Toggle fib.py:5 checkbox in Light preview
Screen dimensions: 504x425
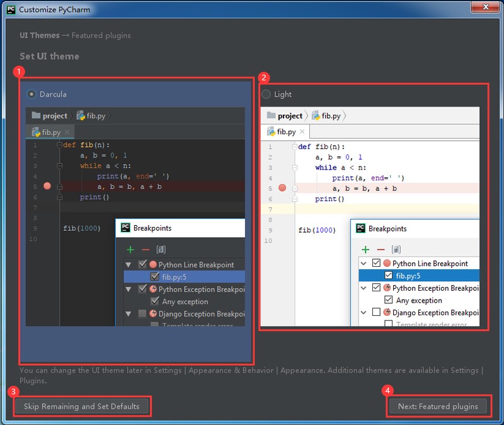[389, 276]
